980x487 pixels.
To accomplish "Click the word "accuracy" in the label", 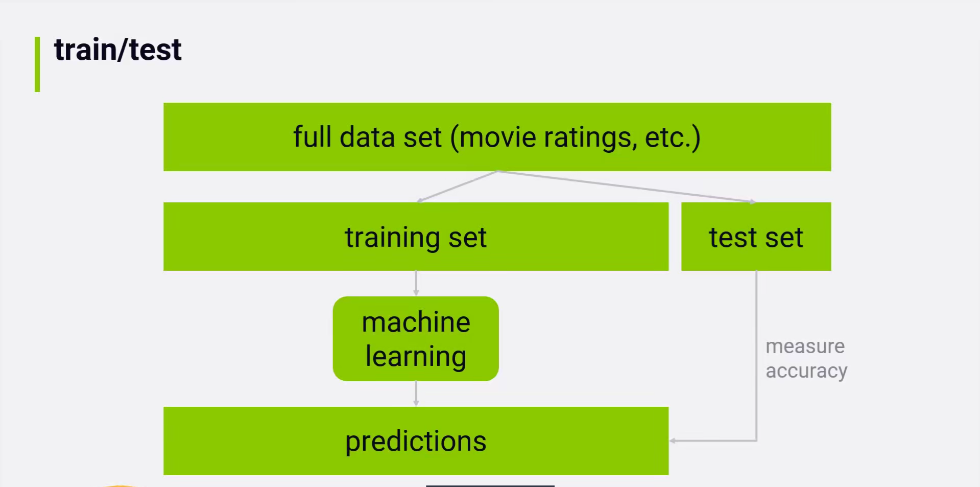I will tap(806, 371).
